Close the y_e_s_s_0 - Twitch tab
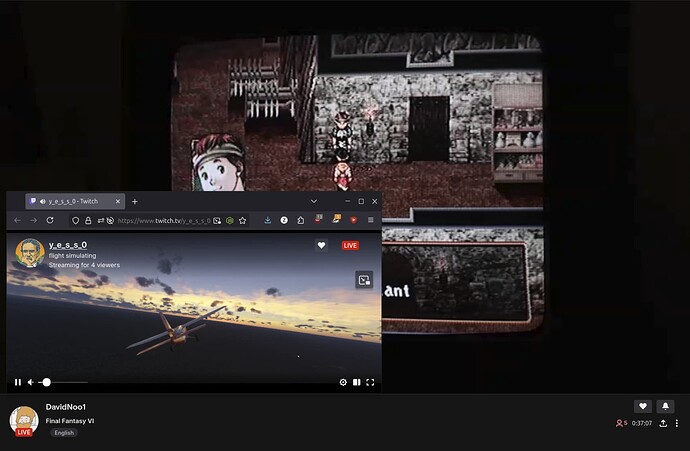Image resolution: width=690 pixels, height=451 pixels. pos(118,201)
